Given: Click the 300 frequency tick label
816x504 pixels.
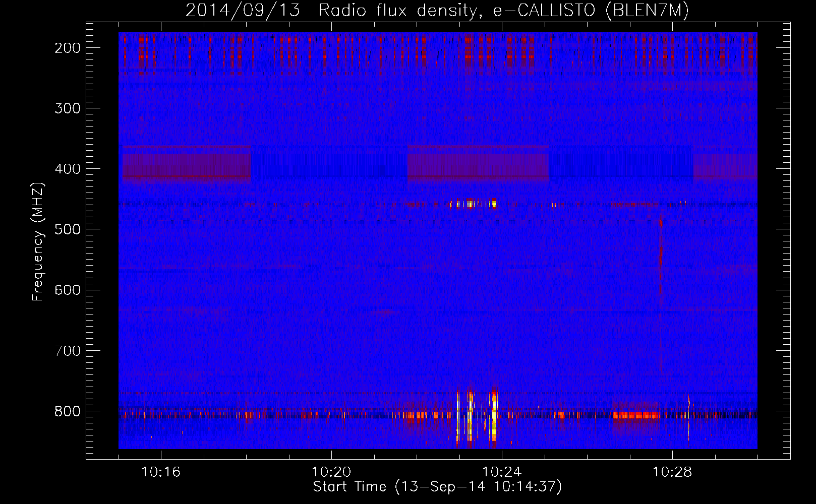Looking at the screenshot, I should [68, 108].
